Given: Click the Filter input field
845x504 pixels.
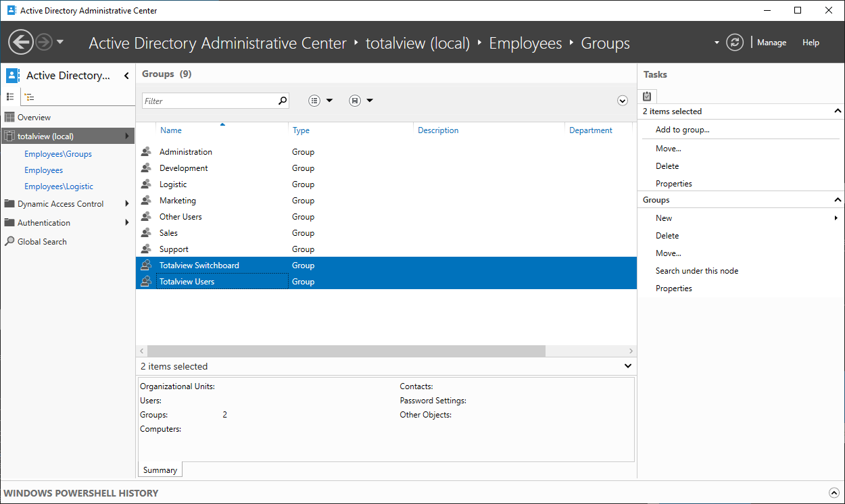Looking at the screenshot, I should (209, 101).
